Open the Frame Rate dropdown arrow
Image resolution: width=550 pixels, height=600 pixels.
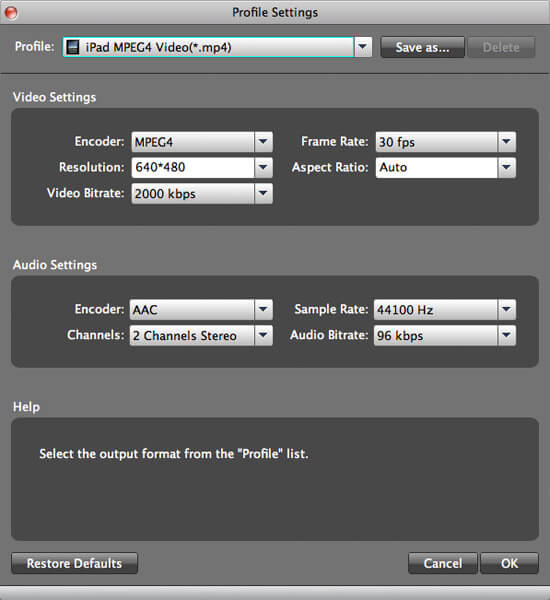507,142
